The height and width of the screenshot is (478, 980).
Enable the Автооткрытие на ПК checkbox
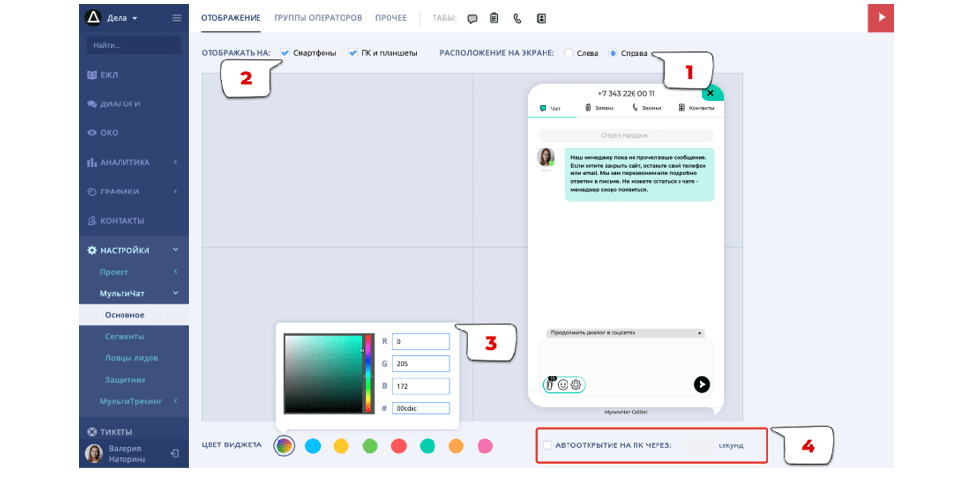tap(547, 445)
